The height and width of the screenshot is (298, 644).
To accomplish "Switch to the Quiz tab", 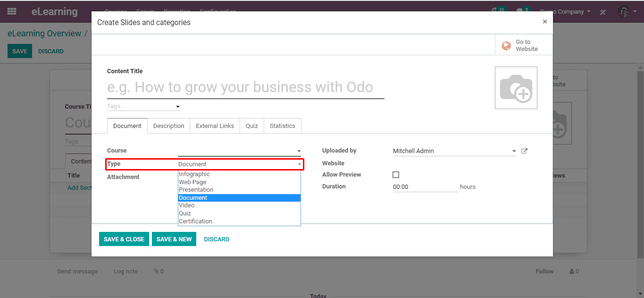I will click(252, 126).
